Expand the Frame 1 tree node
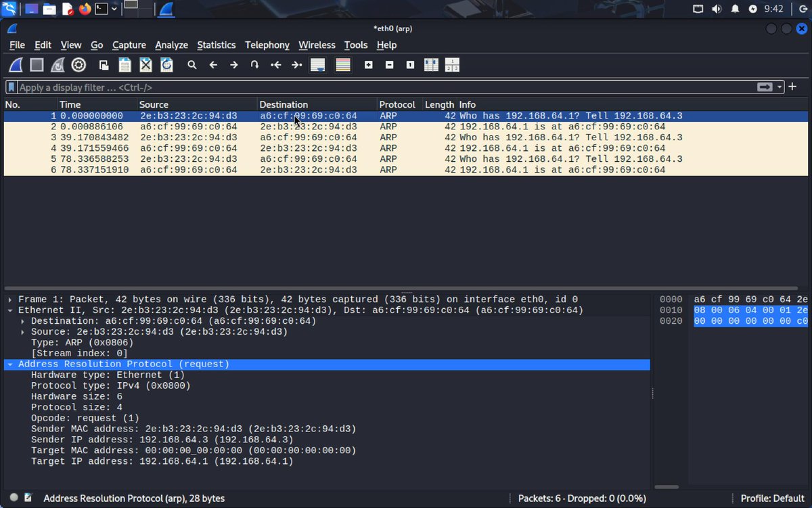The height and width of the screenshot is (508, 812). point(10,299)
